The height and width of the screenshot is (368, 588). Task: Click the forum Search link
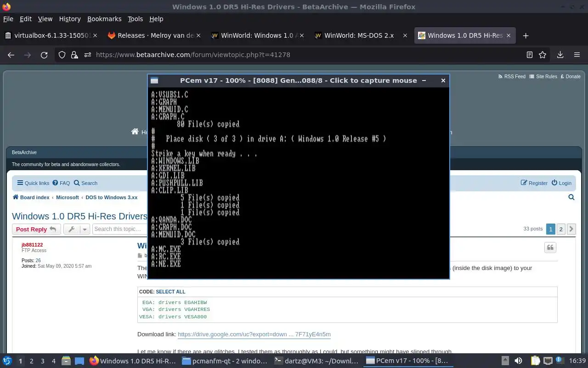pos(85,183)
